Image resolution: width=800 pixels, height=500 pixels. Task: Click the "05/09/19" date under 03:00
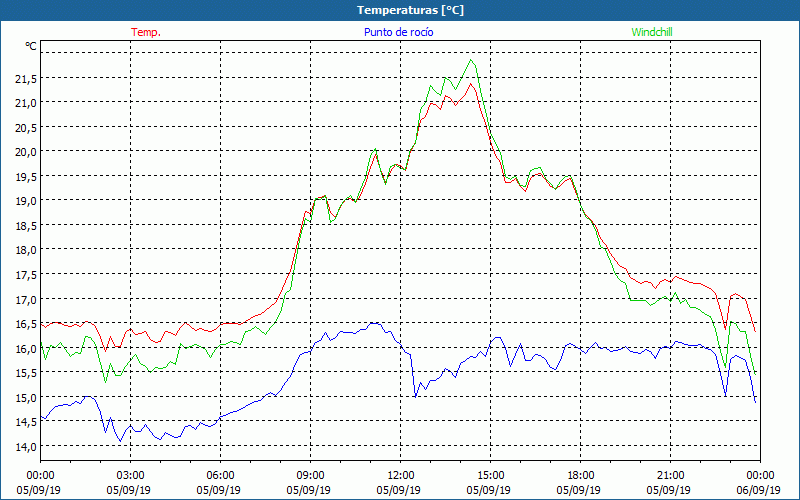129,490
